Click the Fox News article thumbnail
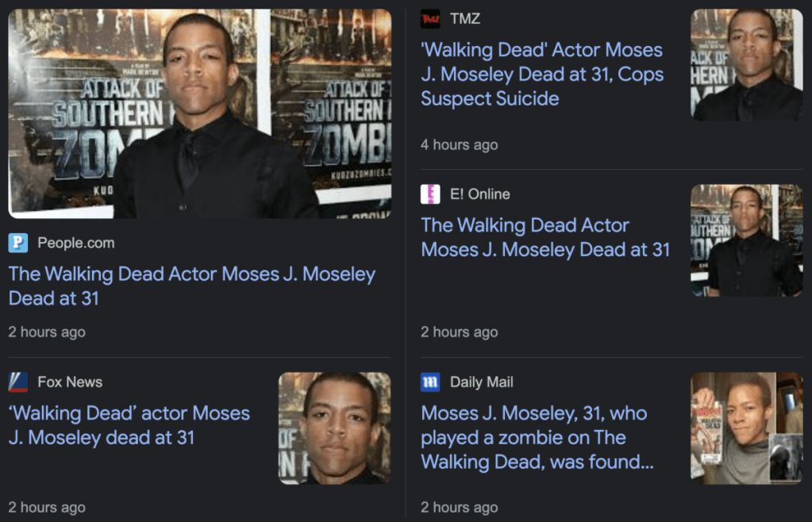 [x=334, y=428]
